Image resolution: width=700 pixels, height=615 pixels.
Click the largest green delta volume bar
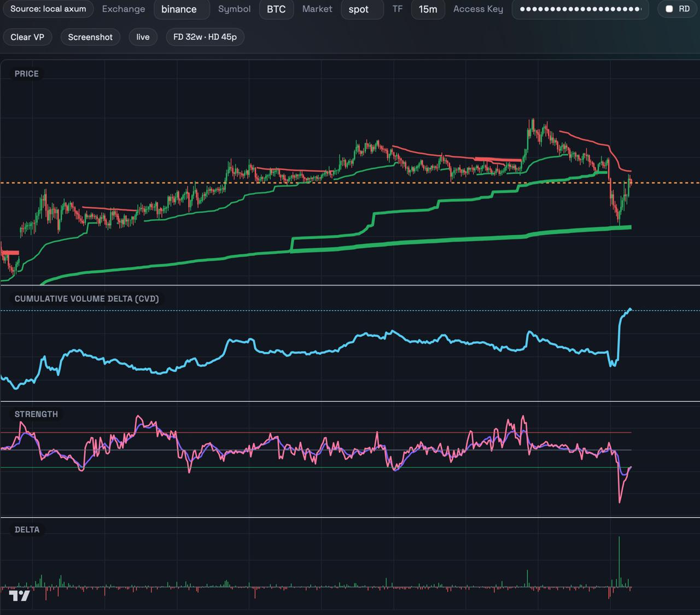click(619, 562)
